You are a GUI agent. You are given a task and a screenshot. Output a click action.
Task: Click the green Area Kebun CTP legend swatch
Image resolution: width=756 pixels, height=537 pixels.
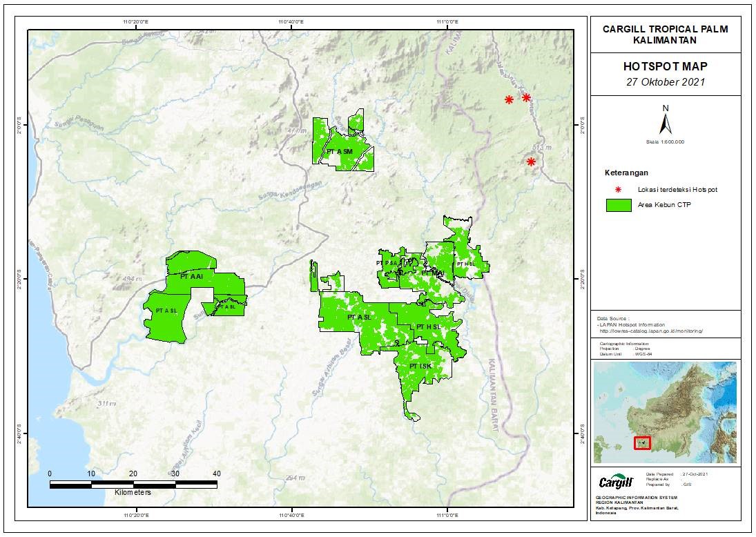(618, 205)
